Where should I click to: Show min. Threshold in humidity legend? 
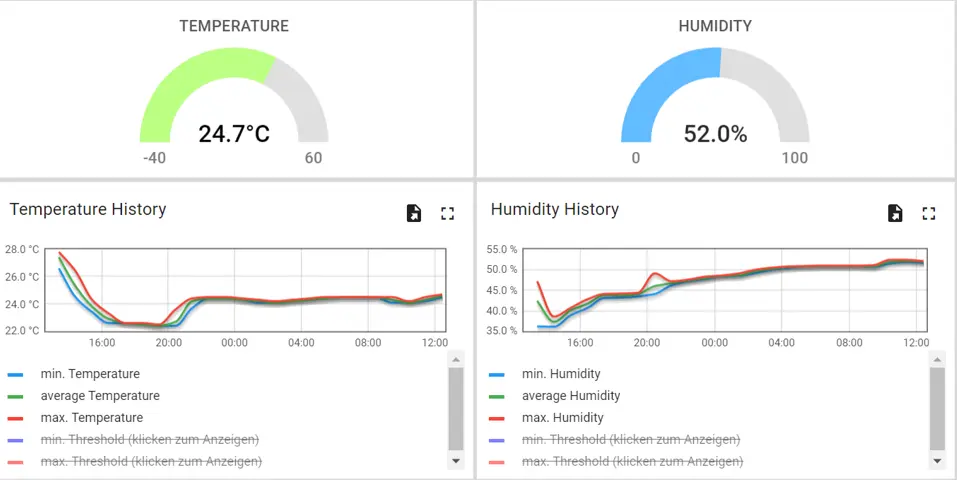click(631, 440)
